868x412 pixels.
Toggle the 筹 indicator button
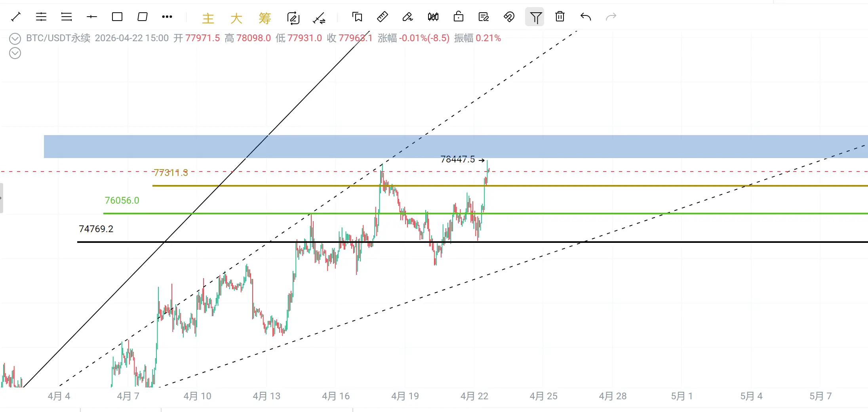(x=265, y=18)
